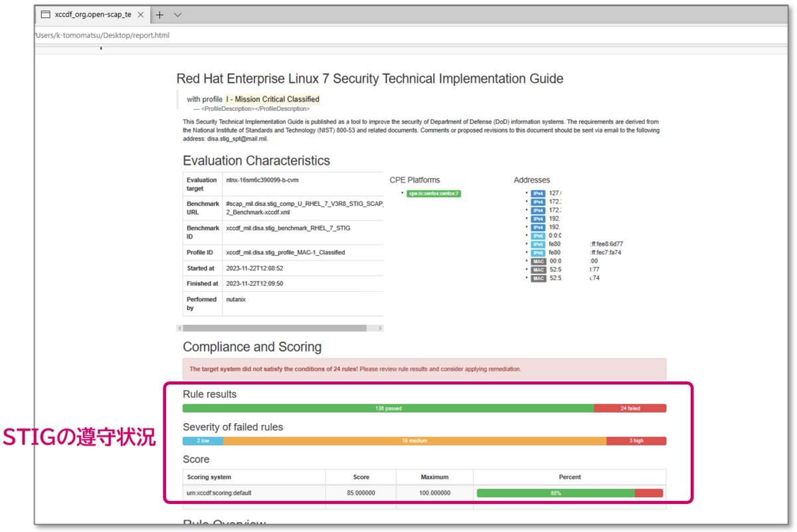Screen dimensions: 797x532
Task: Click the cpe:/o:centos:centos:7 platform badge
Action: click(x=434, y=193)
